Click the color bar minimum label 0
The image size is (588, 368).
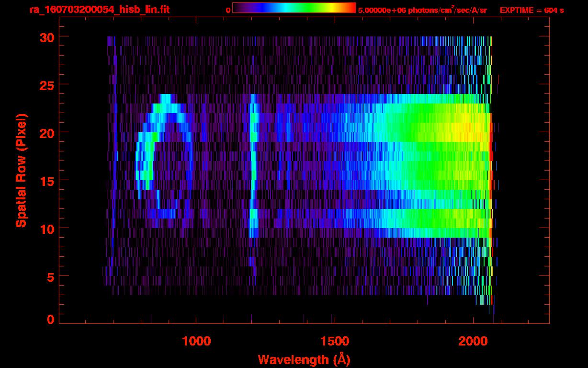point(228,10)
